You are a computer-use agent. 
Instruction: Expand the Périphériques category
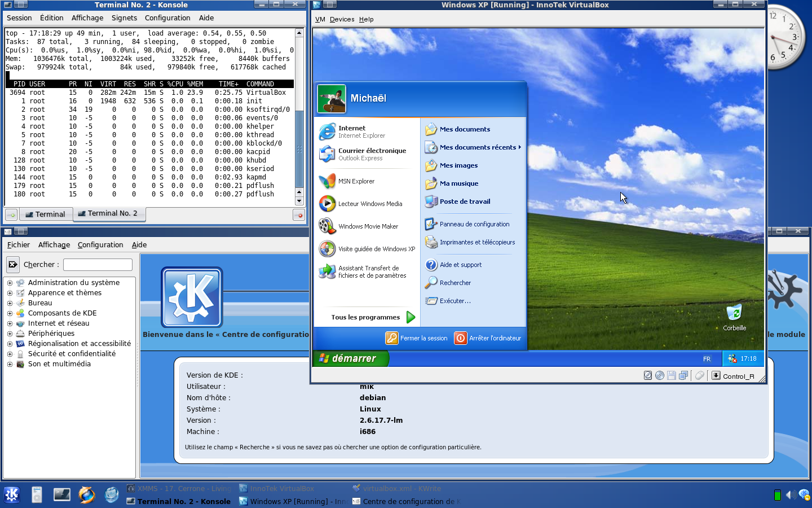(x=10, y=334)
